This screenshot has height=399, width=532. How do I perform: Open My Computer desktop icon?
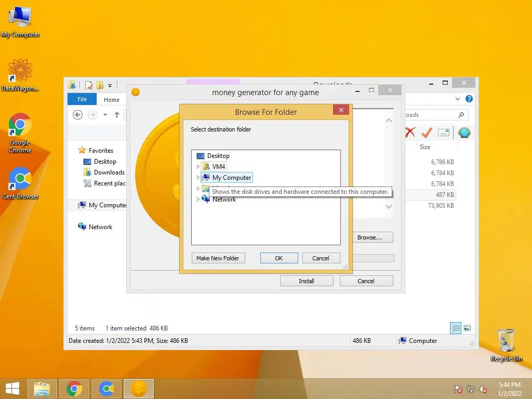(20, 22)
